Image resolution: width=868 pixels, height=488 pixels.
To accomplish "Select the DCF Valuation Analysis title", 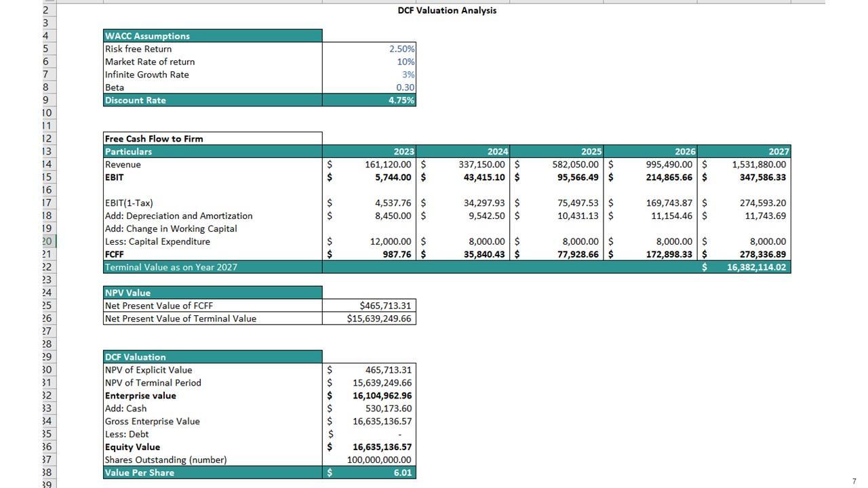I will pyautogui.click(x=447, y=10).
